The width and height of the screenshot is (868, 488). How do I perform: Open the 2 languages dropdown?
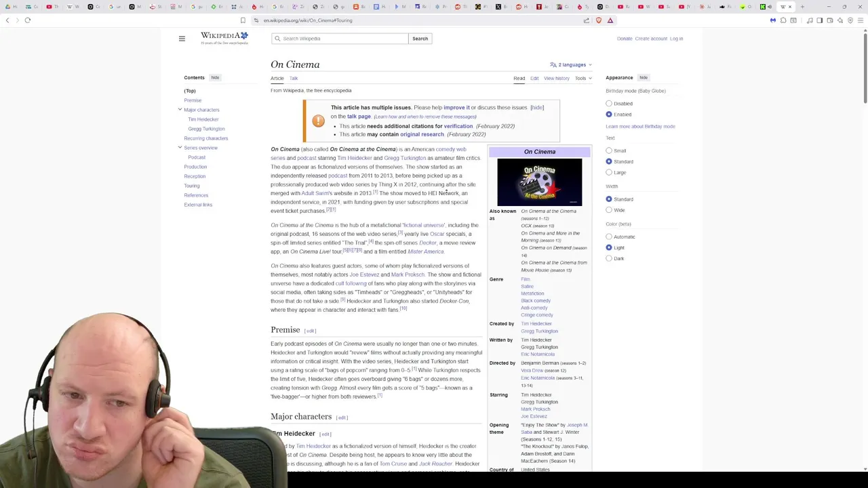(571, 65)
